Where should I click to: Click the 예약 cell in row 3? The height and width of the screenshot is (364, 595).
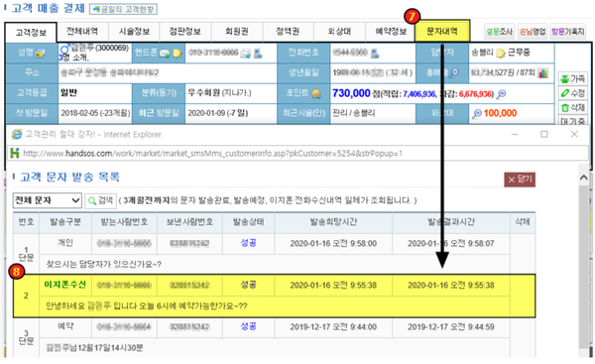65,326
